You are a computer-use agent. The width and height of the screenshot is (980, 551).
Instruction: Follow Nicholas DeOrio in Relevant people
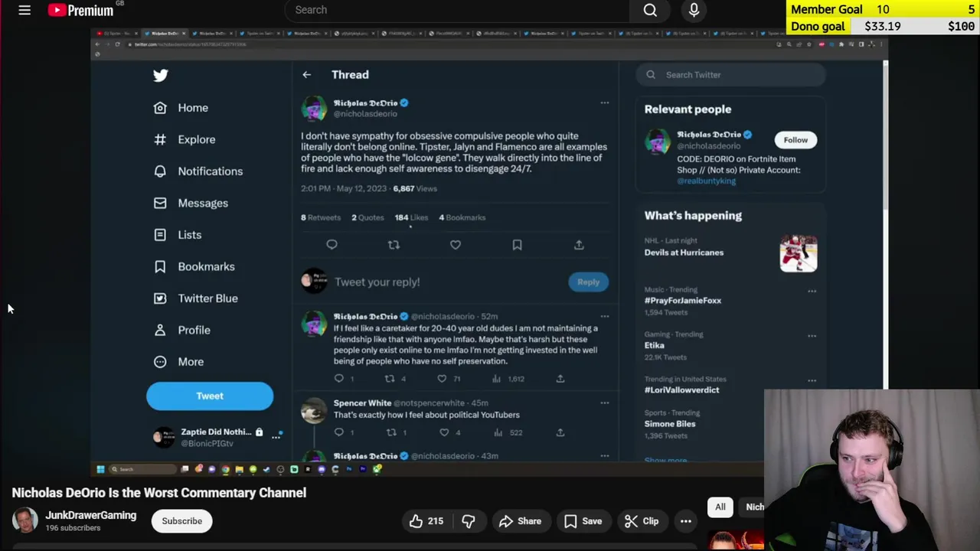point(795,140)
